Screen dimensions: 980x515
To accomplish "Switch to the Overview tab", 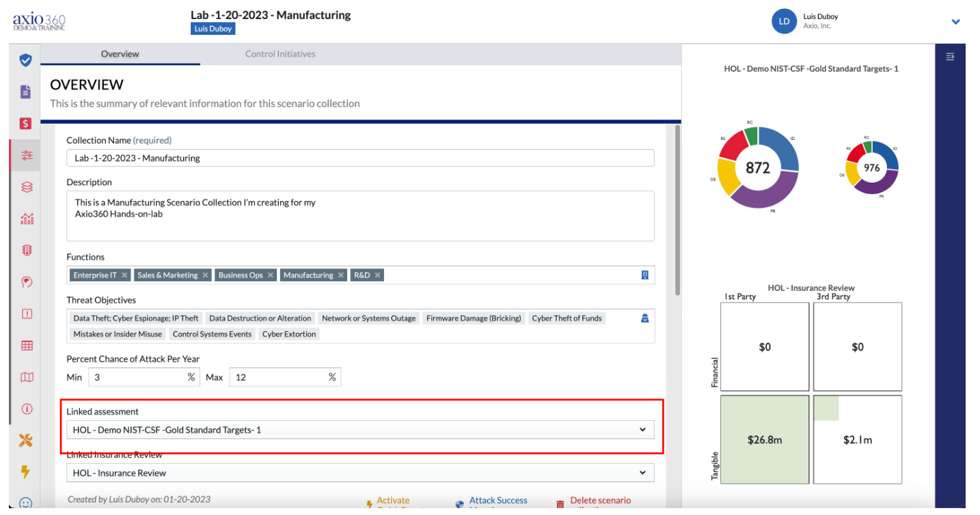I will coord(120,54).
